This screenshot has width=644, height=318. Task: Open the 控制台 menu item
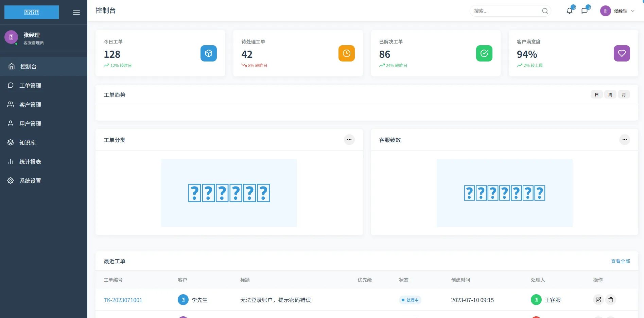coord(43,66)
